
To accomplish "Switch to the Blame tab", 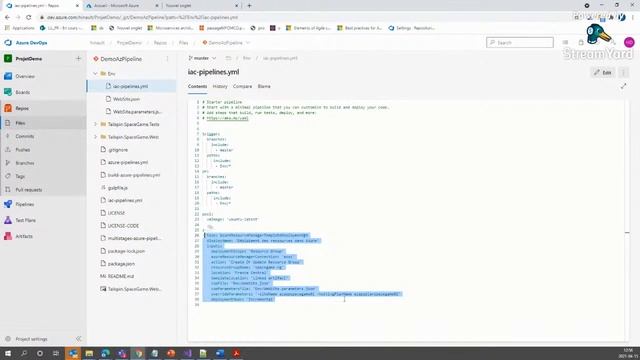I will [x=264, y=87].
